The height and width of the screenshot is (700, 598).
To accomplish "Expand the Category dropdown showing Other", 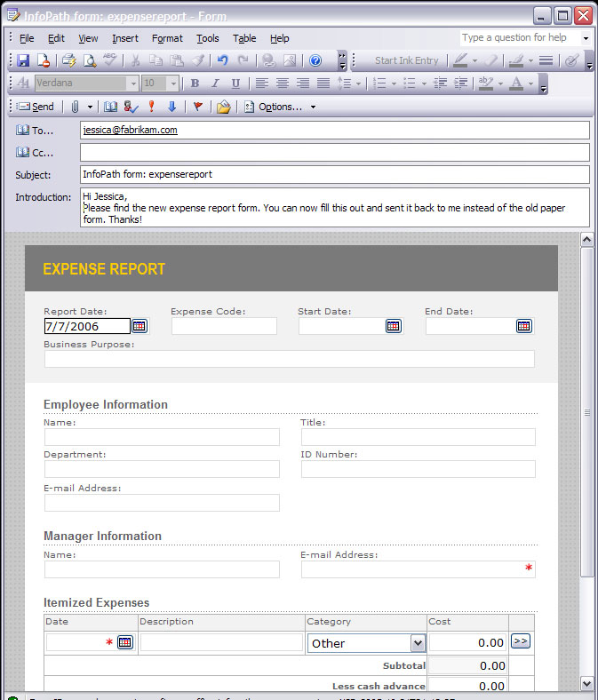I will pos(418,643).
